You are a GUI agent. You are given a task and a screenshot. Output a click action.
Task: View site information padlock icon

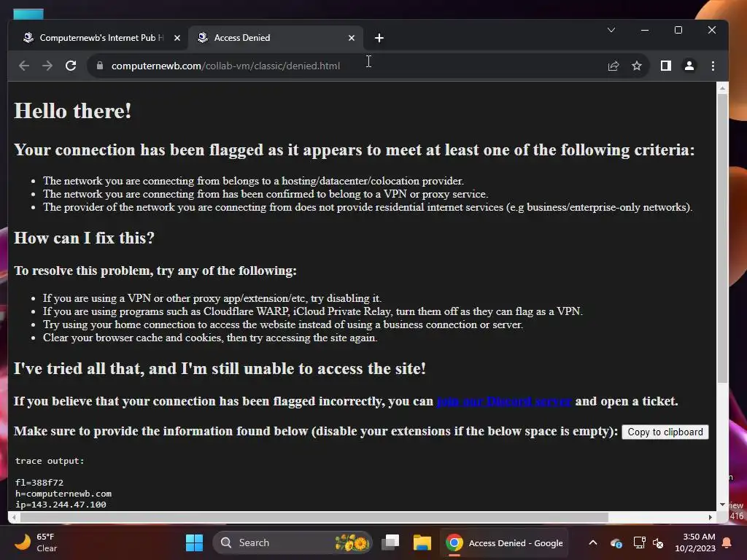tap(99, 66)
